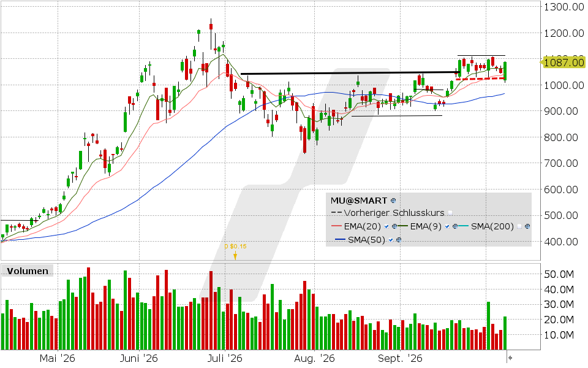Uncheck the SMA(50) checkbox
Viewport: 588px width, 368px height.
391,240
